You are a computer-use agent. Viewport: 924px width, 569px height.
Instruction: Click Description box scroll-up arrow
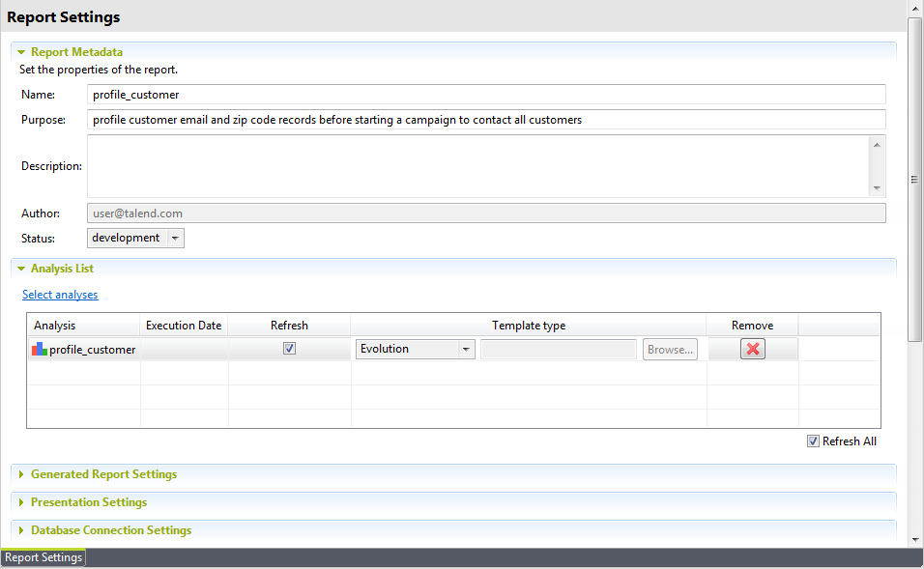(x=877, y=145)
